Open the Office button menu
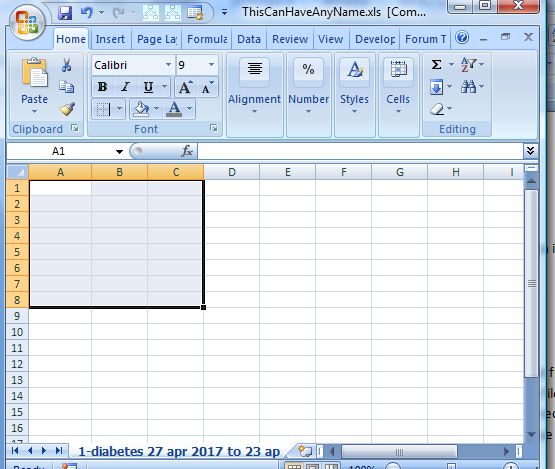This screenshot has height=469, width=555. coord(27,23)
